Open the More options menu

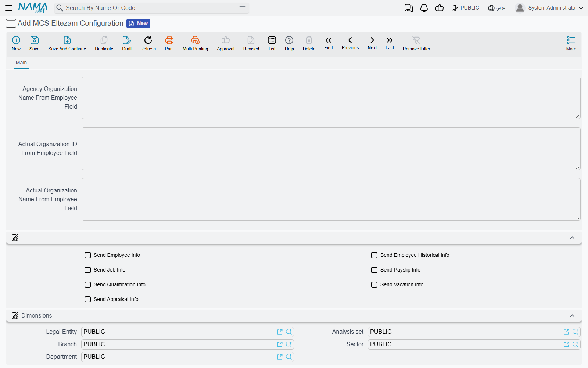click(571, 43)
